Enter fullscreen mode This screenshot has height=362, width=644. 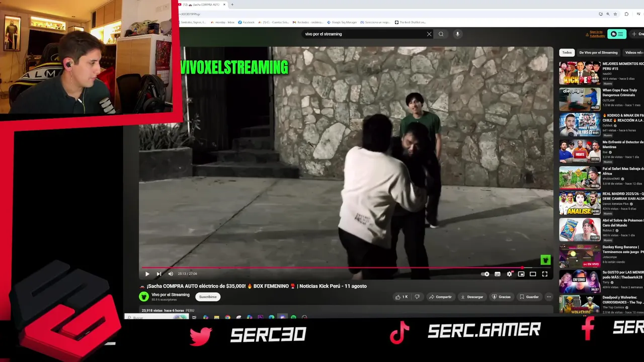coord(544,274)
